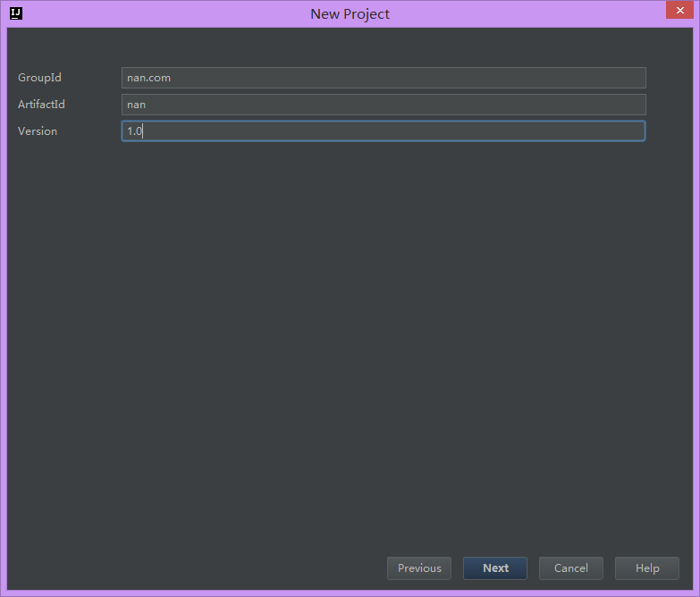Click the GroupId label
700x597 pixels.
[x=39, y=78]
